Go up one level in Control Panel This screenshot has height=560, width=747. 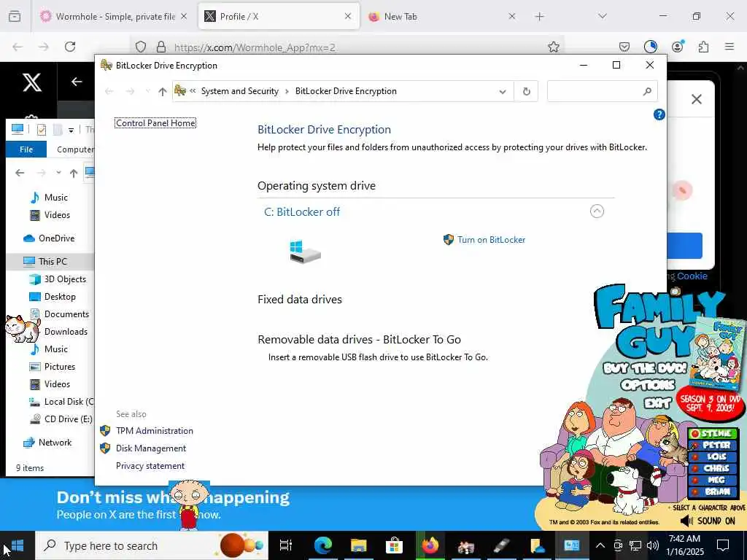pyautogui.click(x=163, y=91)
